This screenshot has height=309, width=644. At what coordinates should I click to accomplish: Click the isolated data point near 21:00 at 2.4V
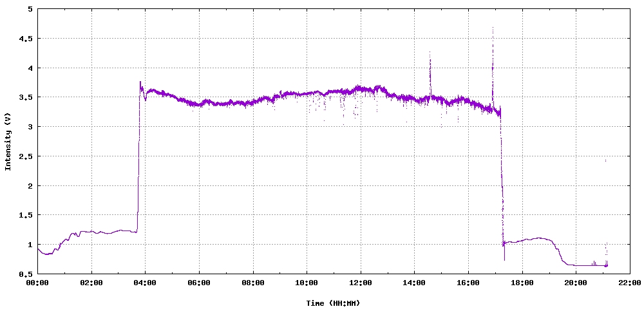click(x=605, y=160)
